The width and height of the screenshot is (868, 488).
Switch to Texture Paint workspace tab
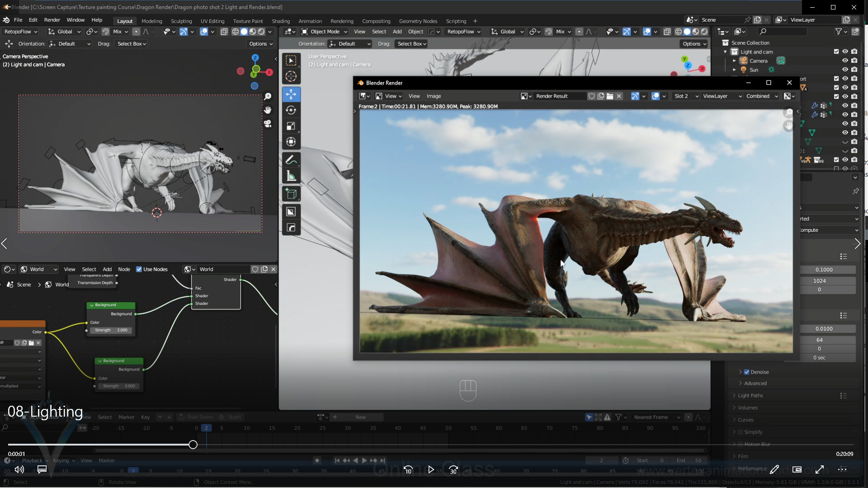248,21
